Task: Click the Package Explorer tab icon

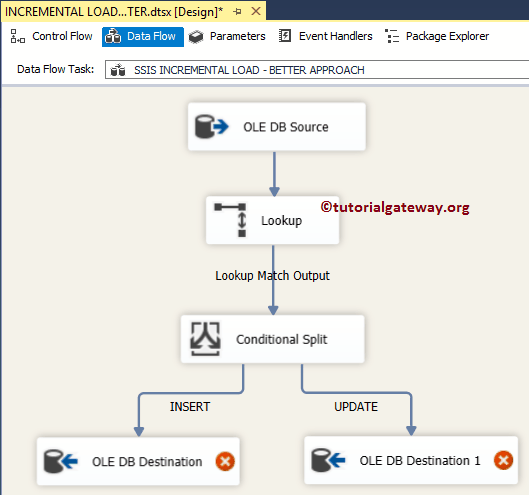Action: [x=392, y=36]
